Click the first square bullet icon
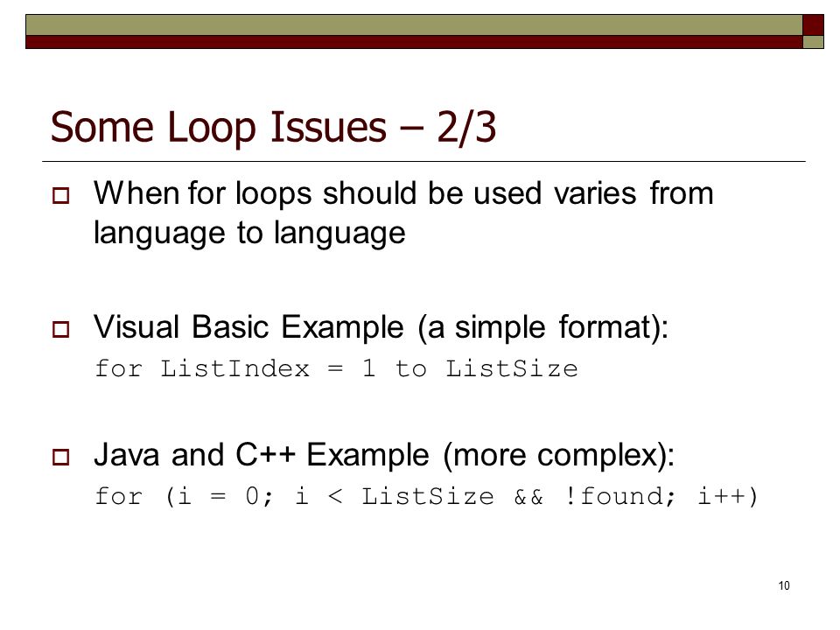Viewport: 840px width, 630px height. coord(60,195)
